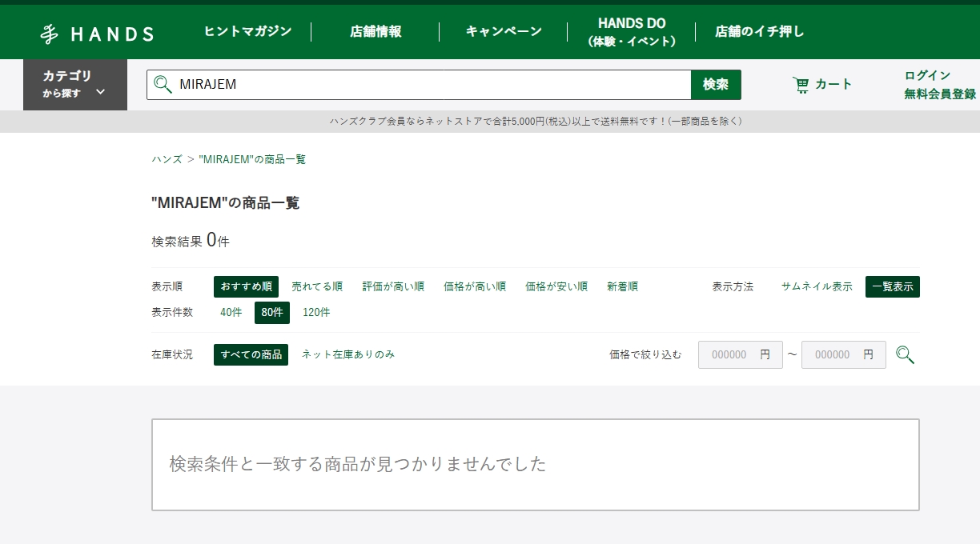This screenshot has width=980, height=544.
Task: Open the shopping cart icon
Action: (x=801, y=84)
